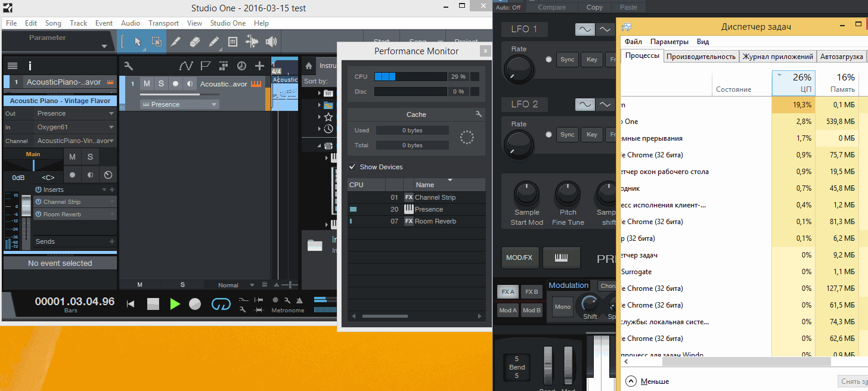The image size is (868, 391).
Task: Start playback with green play button
Action: click(175, 304)
